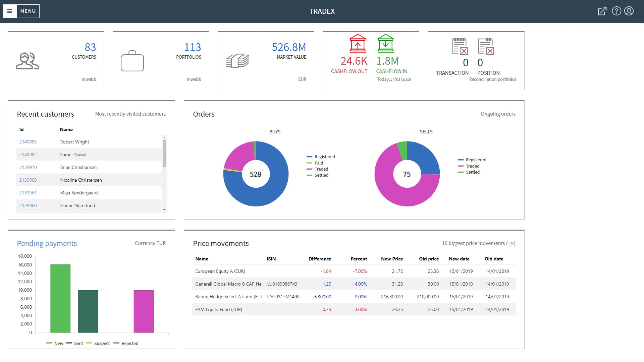Image resolution: width=644 pixels, height=362 pixels.
Task: Open the help question mark icon
Action: point(616,11)
